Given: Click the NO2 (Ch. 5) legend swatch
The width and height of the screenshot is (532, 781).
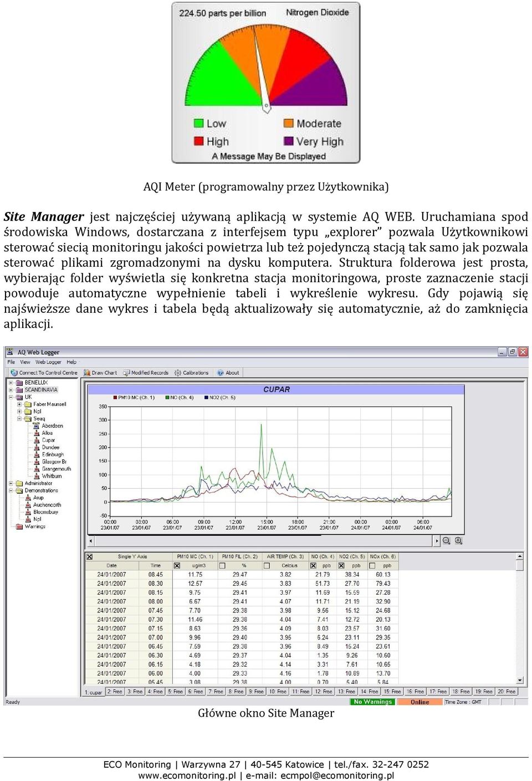Looking at the screenshot, I should (x=206, y=398).
